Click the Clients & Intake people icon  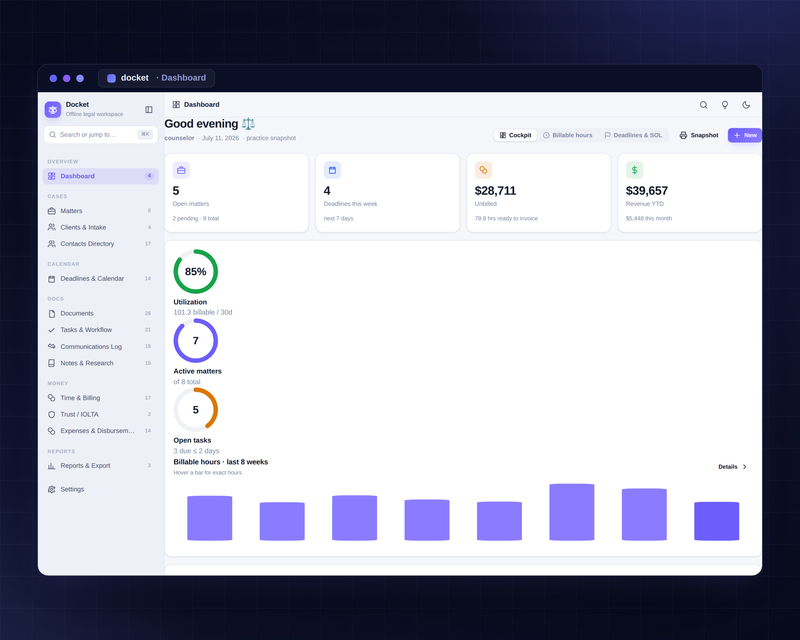tap(52, 227)
